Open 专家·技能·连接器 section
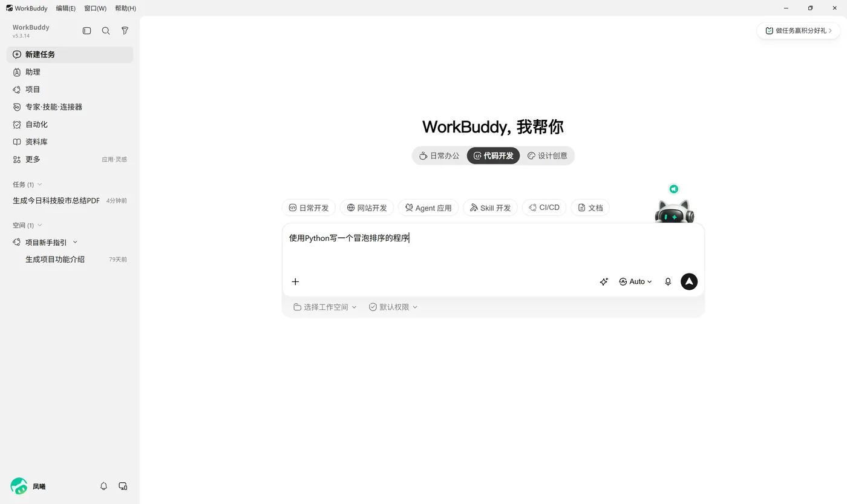Screen dimensions: 847x504 tap(70, 107)
